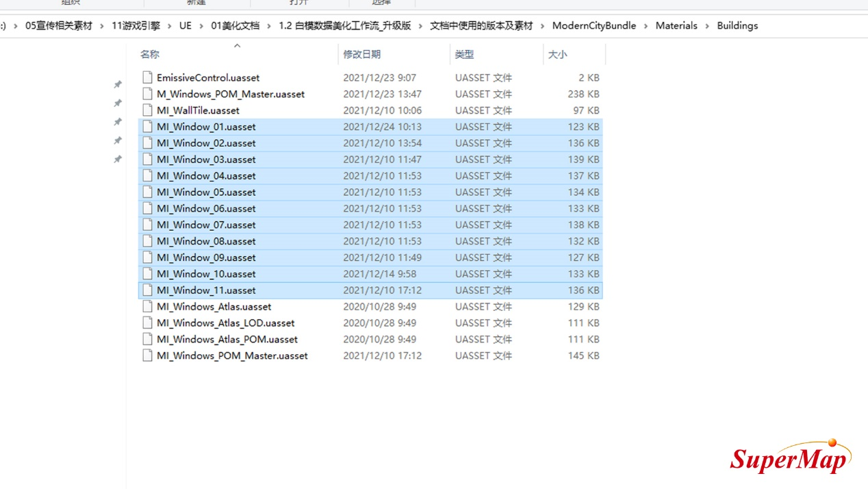Screen dimensions: 868x489
Task: Click the MI_Windows_Atlas_LOD.uasset file icon
Action: (x=146, y=323)
